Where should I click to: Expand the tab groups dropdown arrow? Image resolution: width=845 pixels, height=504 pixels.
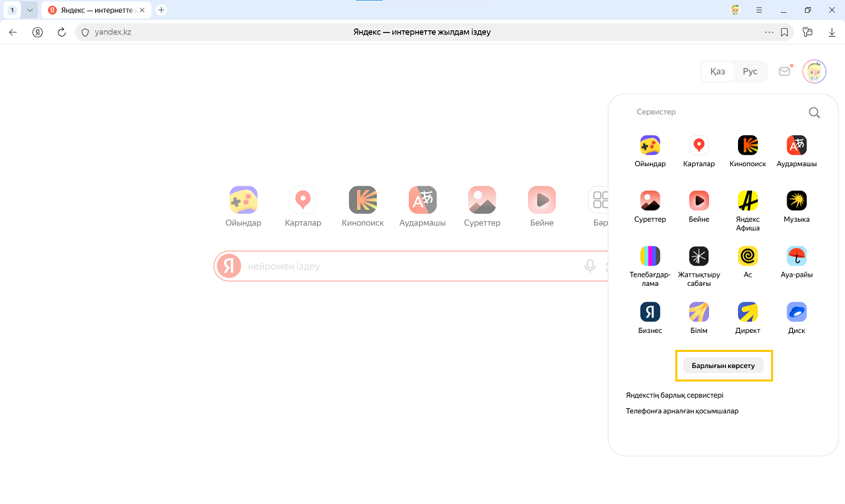[30, 10]
